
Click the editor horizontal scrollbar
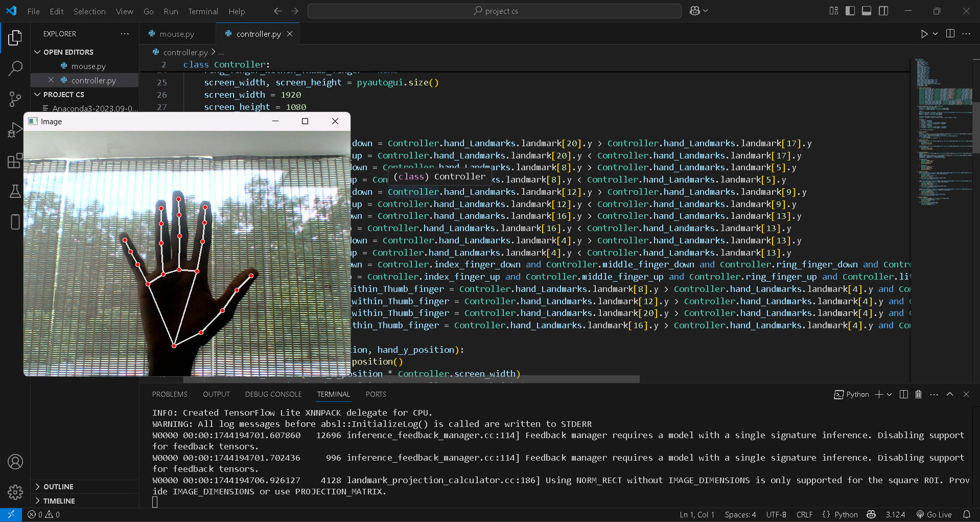pos(411,379)
